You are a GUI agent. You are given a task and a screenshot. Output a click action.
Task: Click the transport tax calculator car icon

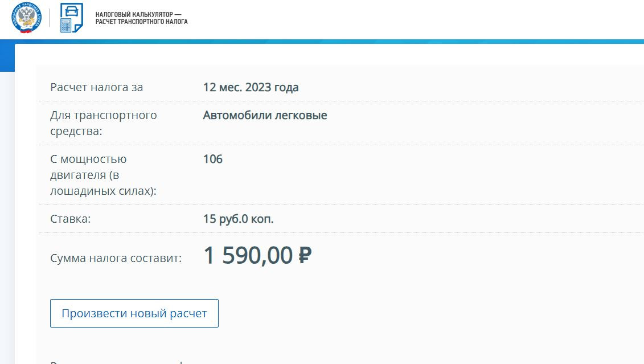pyautogui.click(x=71, y=18)
